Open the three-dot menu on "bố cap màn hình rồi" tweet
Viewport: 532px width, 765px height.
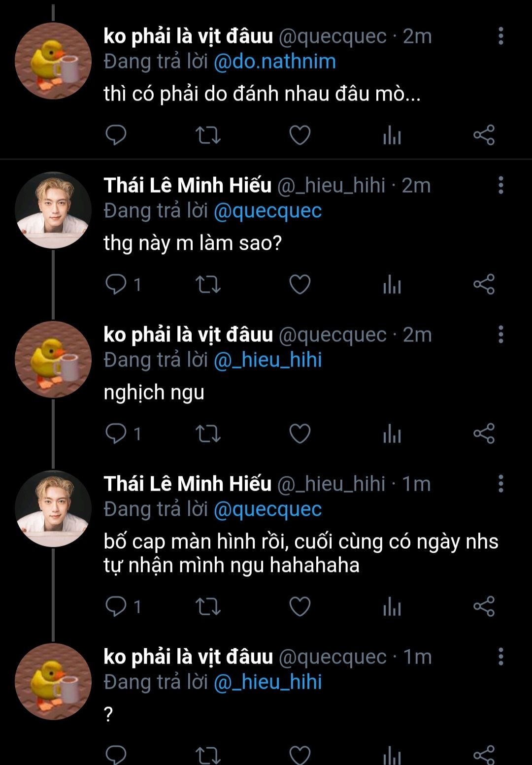(500, 484)
